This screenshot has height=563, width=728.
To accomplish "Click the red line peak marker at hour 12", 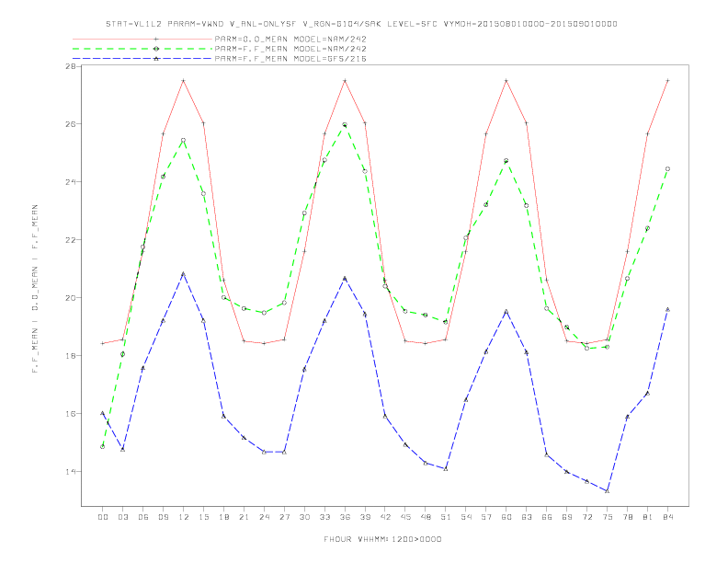I will [184, 81].
